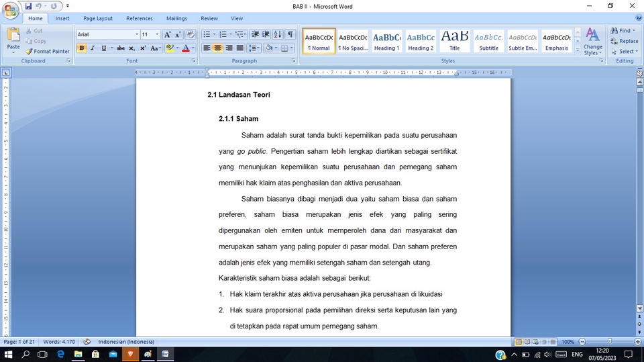Open the Page Layout tab
The height and width of the screenshot is (362, 644).
98,19
